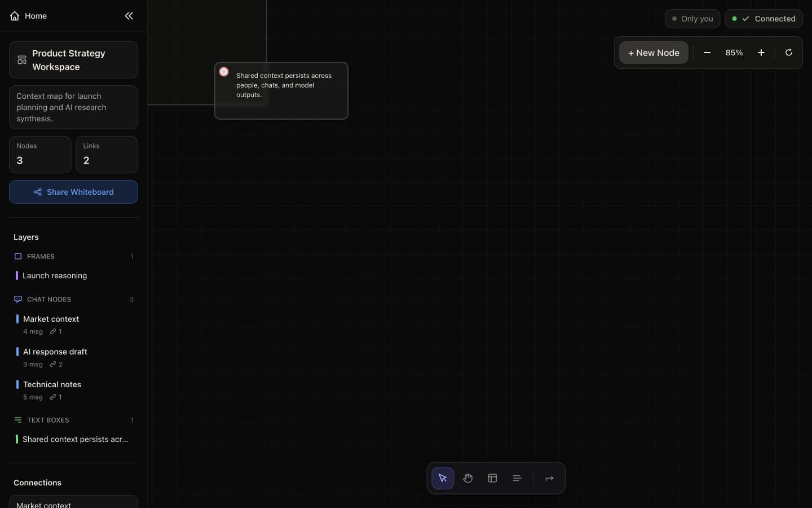Click the workspace layout icon beside title
812x508 pixels.
[22, 60]
